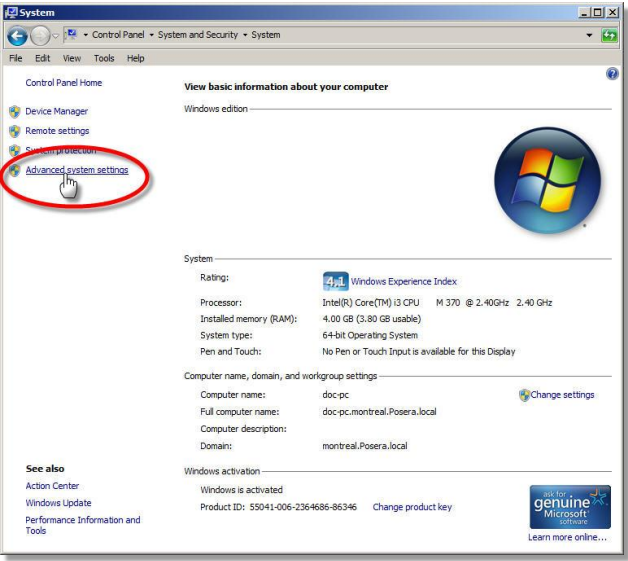Expand breadcrumb arrow before System and Security
628x561 pixels.
point(152,35)
